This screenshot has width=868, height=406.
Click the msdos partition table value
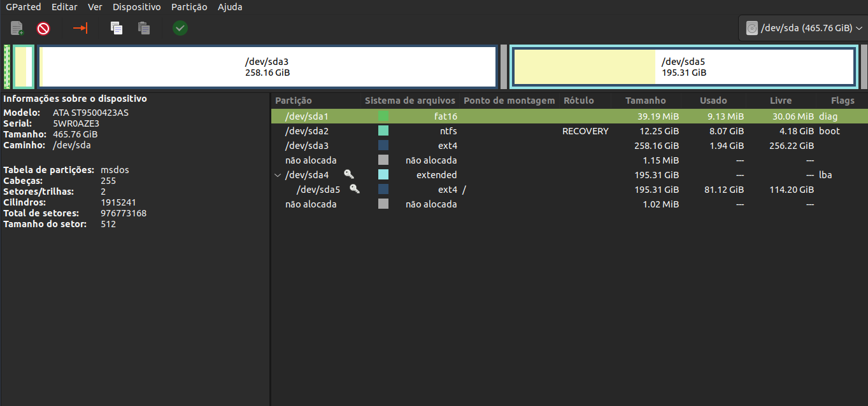click(115, 170)
